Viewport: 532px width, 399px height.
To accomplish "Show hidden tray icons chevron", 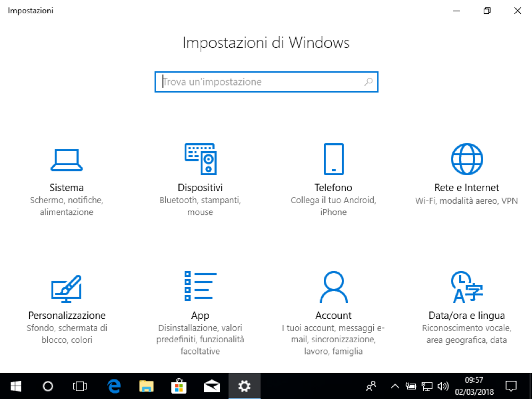I will [x=394, y=386].
